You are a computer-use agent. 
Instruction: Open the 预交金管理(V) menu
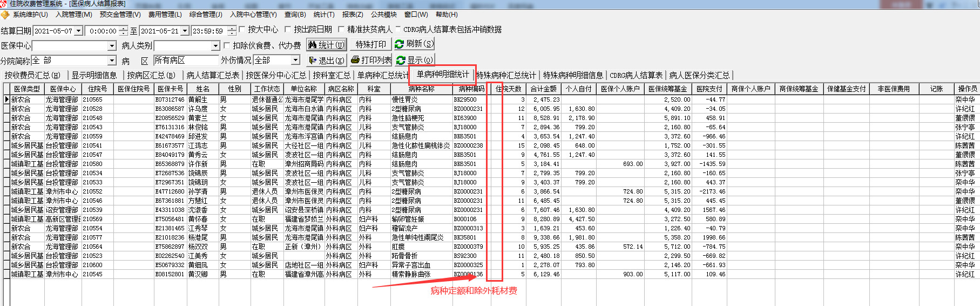pos(120,15)
